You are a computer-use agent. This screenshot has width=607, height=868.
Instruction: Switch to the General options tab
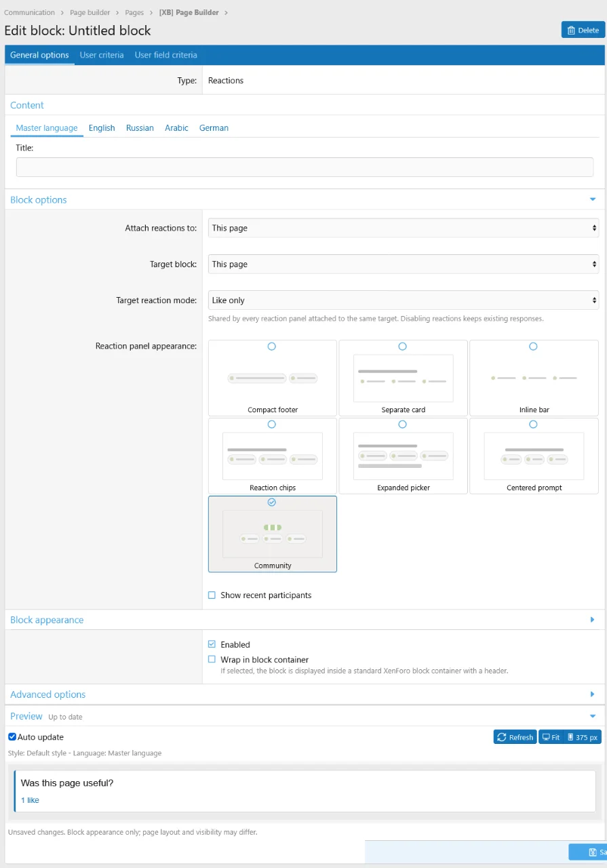(39, 55)
